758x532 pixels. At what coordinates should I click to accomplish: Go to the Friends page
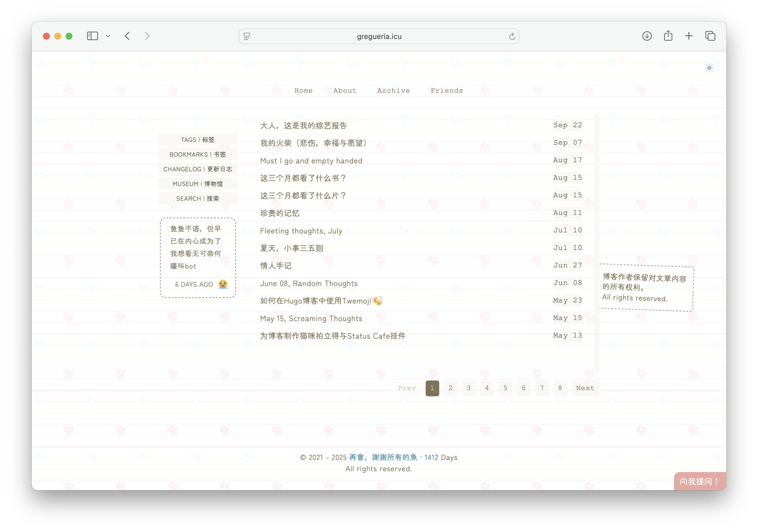[446, 90]
